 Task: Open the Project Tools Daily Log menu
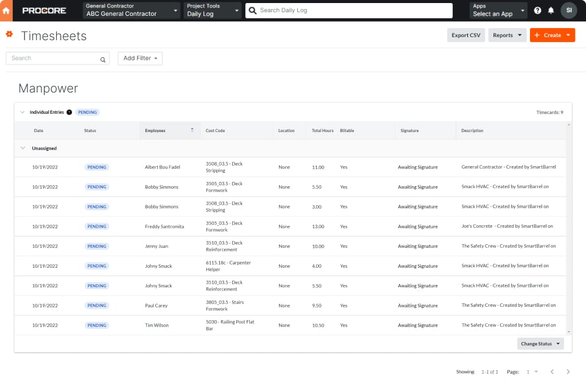[212, 10]
